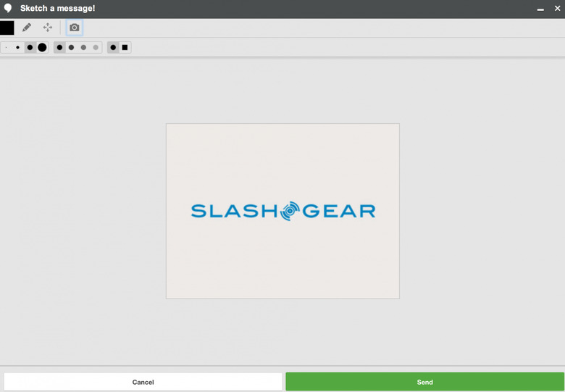Choose the largest brush size dot
This screenshot has width=565, height=392.
click(42, 48)
